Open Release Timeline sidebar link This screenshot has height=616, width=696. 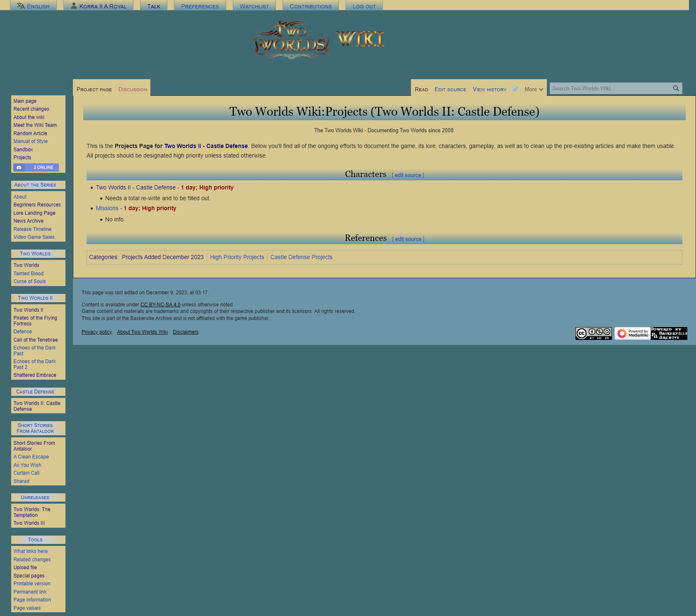pos(32,229)
